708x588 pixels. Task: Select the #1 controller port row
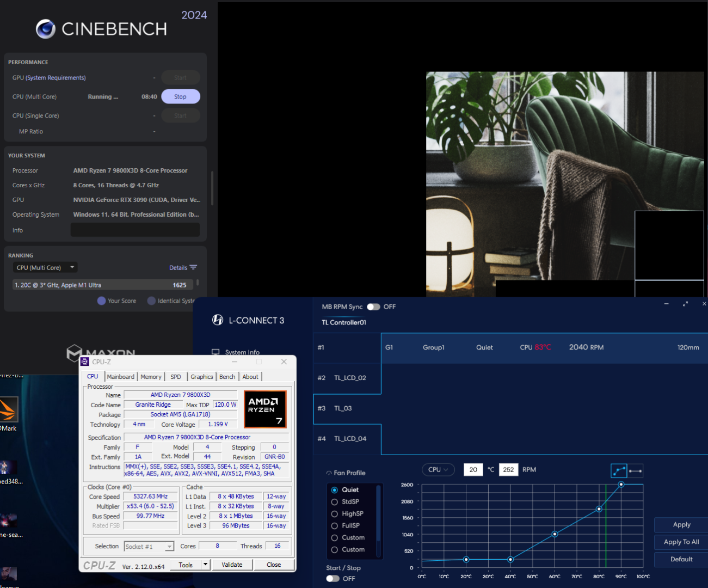click(347, 347)
